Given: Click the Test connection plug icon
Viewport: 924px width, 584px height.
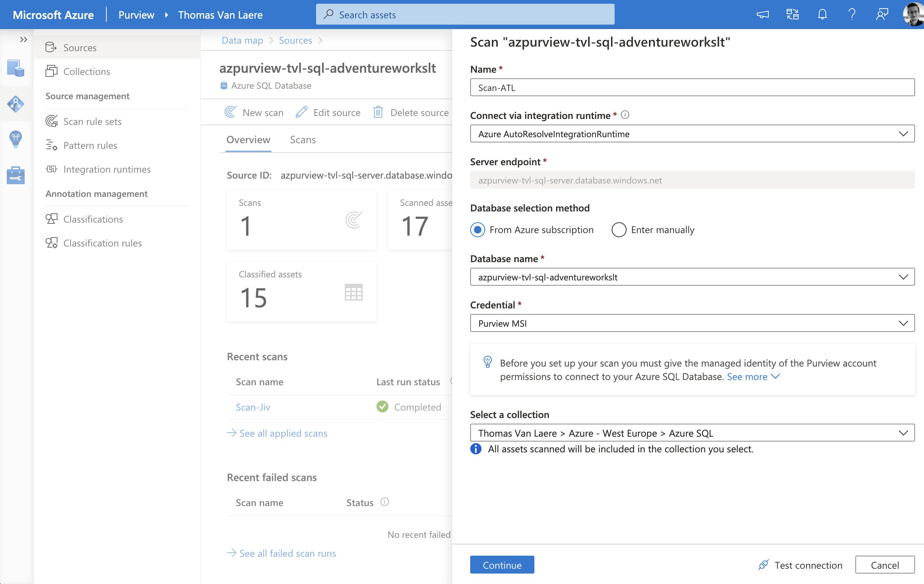Looking at the screenshot, I should click(764, 565).
